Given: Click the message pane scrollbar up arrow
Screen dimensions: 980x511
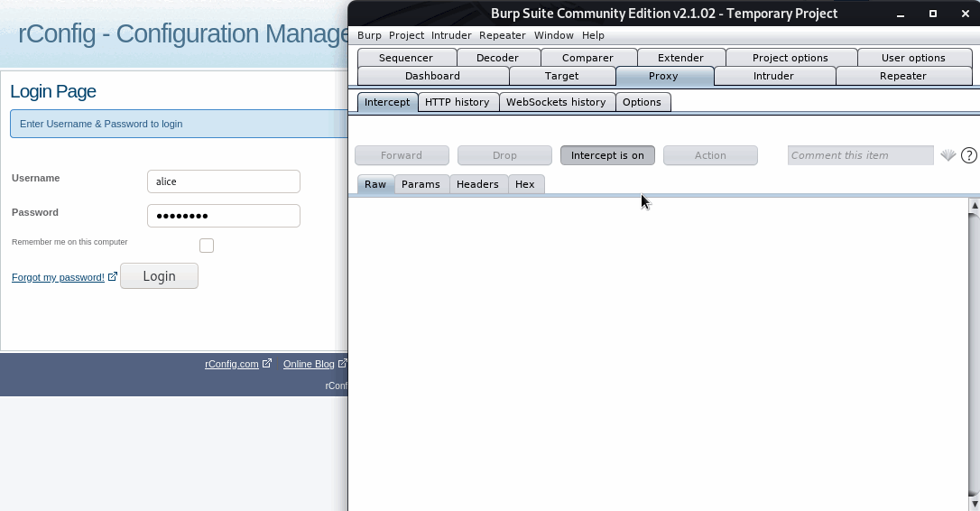Looking at the screenshot, I should [x=974, y=205].
